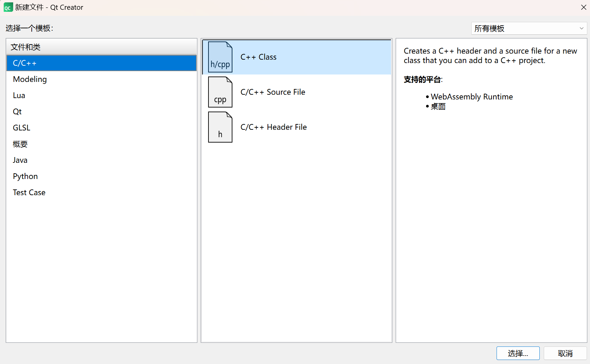Choose the C/C++ Header File template label

[x=274, y=127]
